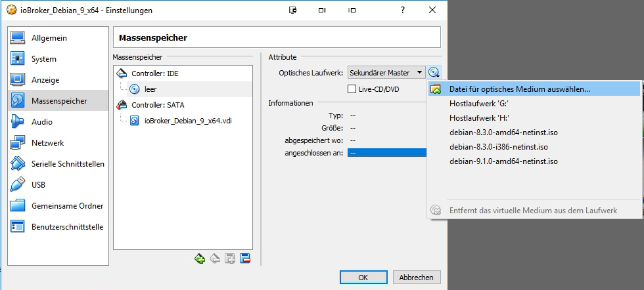Select Hostlaufwerk 'H:' from menu
The image size is (644, 290).
coord(534,117)
